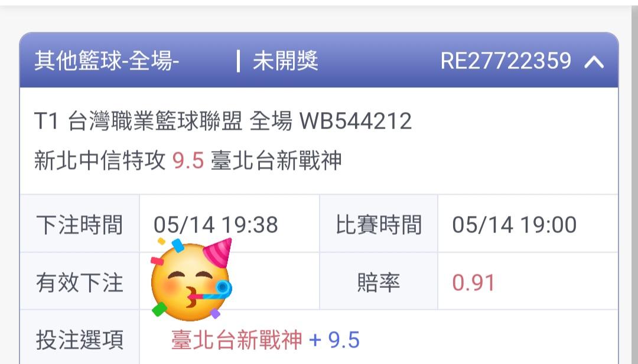The width and height of the screenshot is (638, 364).
Task: Click the odds value 0.91
Action: 474,283
